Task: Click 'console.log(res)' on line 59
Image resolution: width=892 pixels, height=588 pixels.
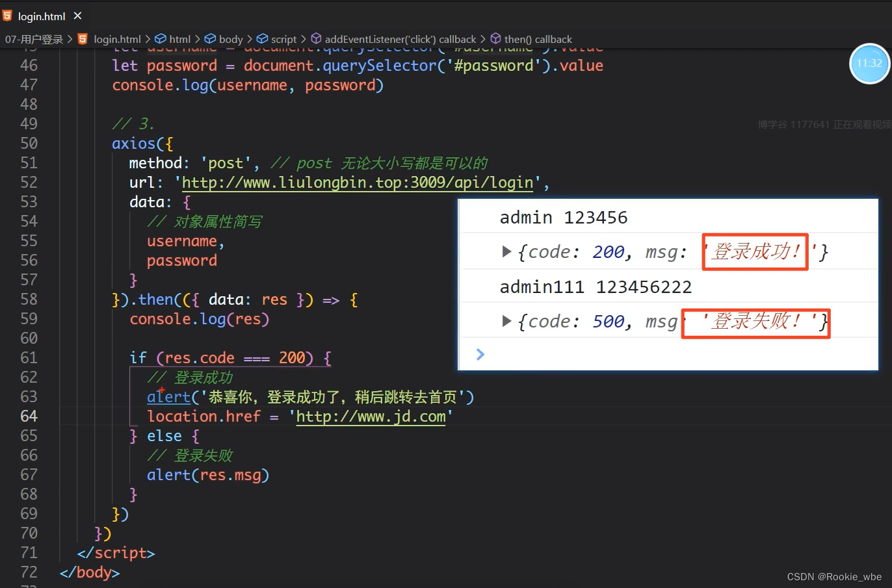Action: pos(199,319)
